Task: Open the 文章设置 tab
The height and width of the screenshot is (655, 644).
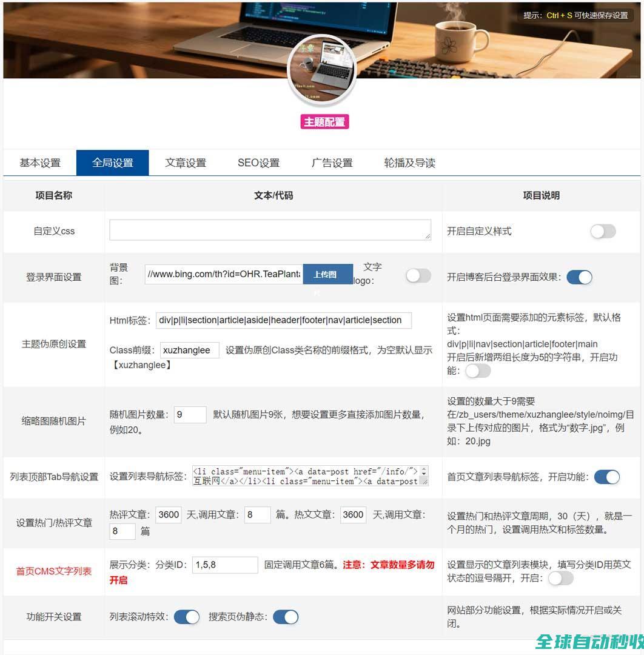Action: [186, 163]
